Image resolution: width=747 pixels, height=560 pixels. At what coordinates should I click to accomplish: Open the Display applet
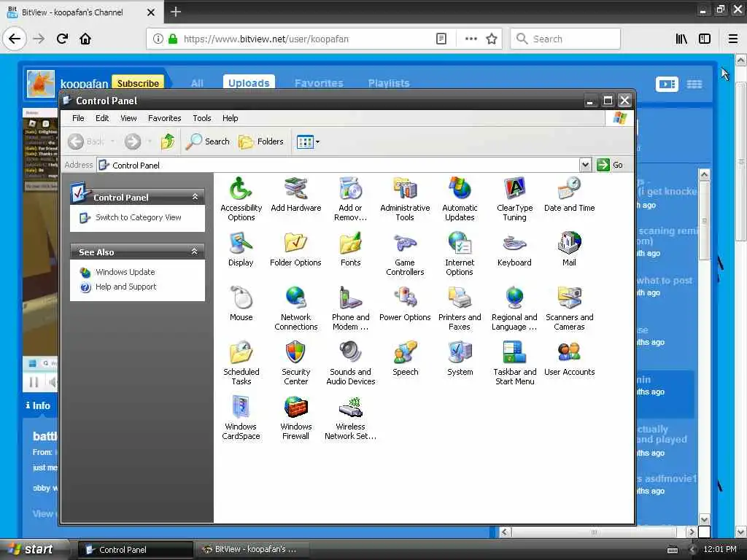click(x=241, y=249)
